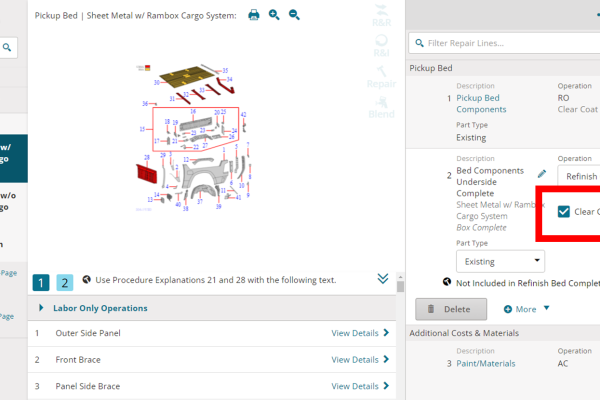The image size is (600, 400).
Task: Uncheck the Clear Coat checkbox
Action: (x=564, y=211)
